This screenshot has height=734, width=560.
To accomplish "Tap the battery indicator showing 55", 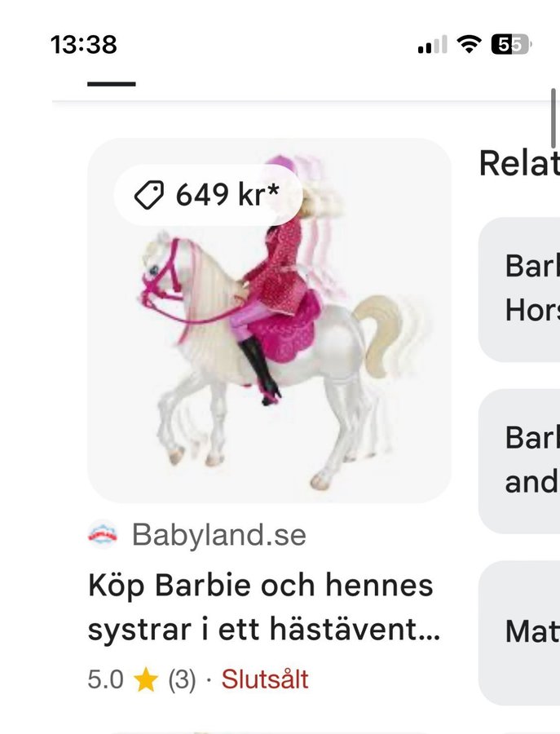I will pyautogui.click(x=511, y=45).
